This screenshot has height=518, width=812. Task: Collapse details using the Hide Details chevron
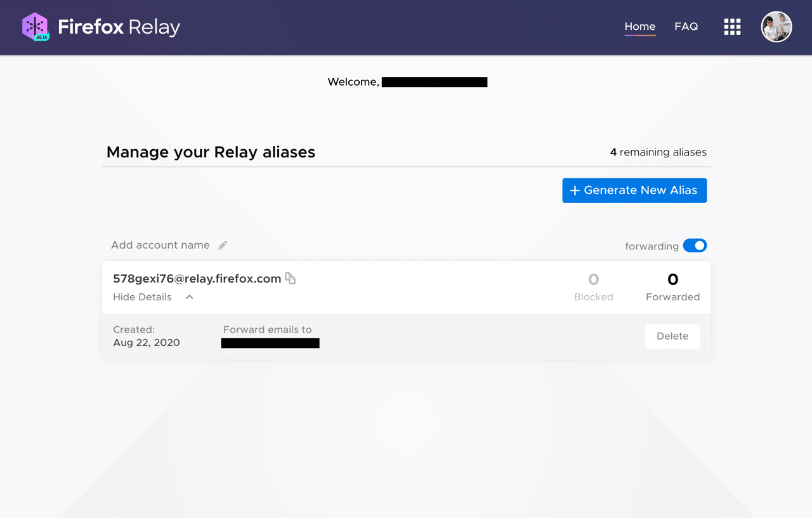[x=188, y=296]
